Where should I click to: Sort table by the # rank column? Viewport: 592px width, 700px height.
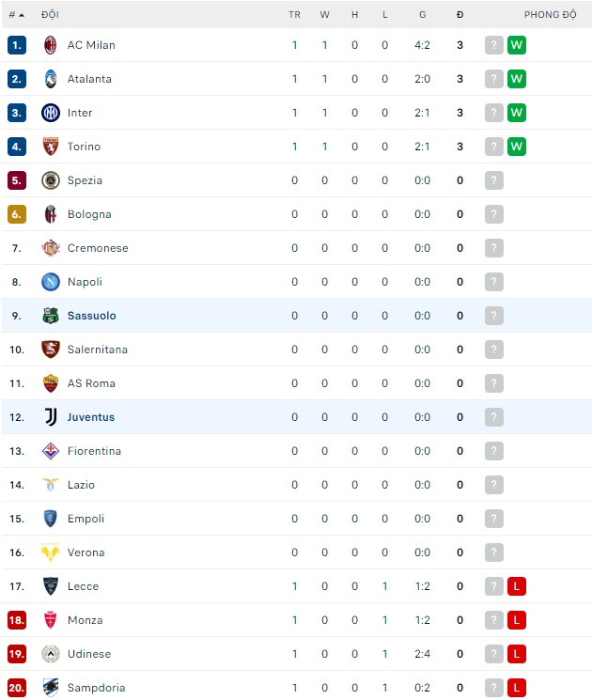coord(16,15)
